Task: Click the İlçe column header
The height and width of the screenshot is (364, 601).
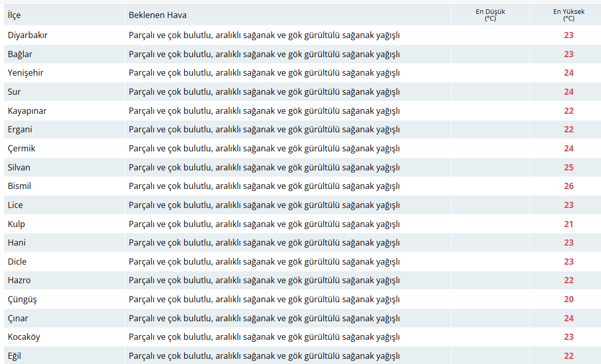Action: [x=14, y=15]
